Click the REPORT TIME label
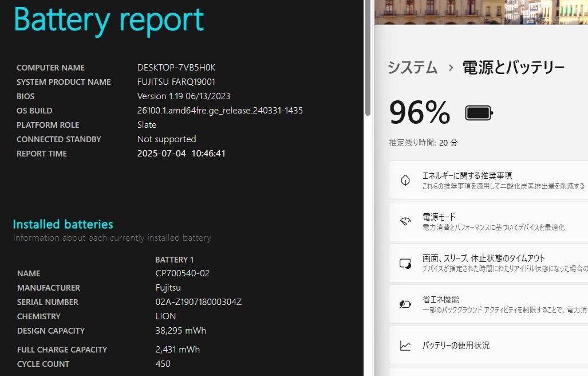 click(x=42, y=154)
